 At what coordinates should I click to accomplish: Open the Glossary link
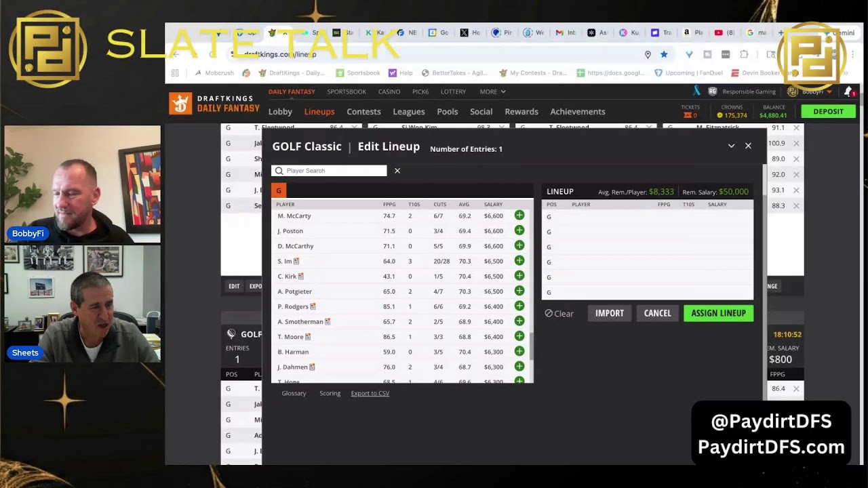(x=294, y=393)
